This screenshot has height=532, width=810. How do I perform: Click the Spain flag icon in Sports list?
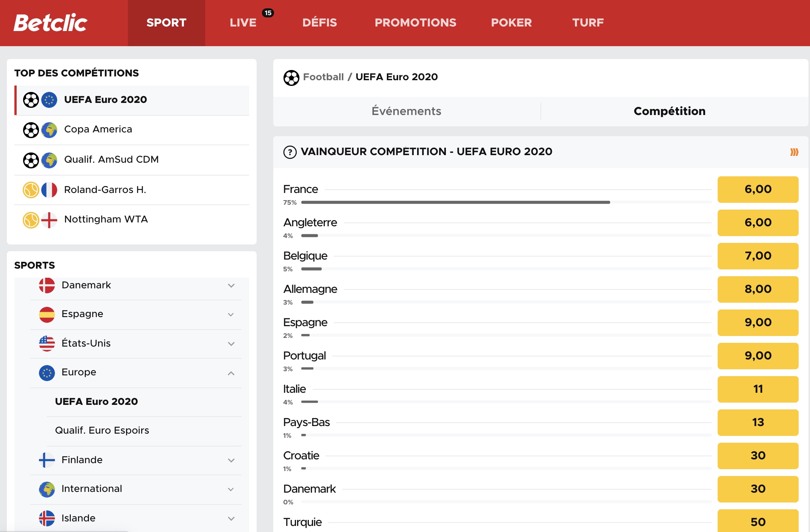pyautogui.click(x=47, y=314)
